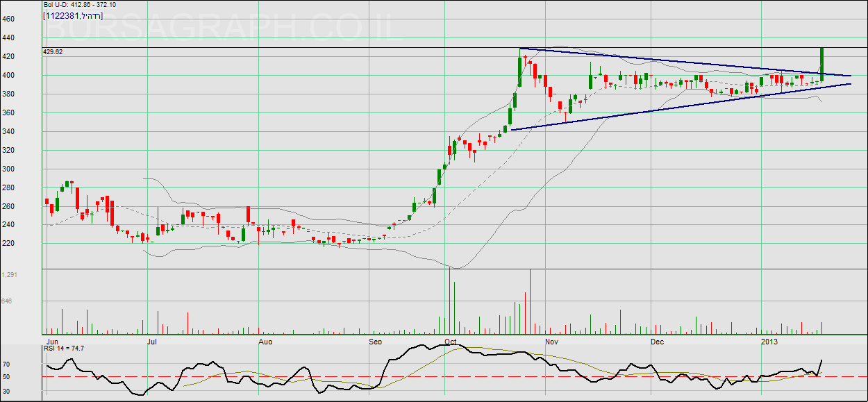Select the RSI 50 level label
868x402 pixels.
[7, 376]
